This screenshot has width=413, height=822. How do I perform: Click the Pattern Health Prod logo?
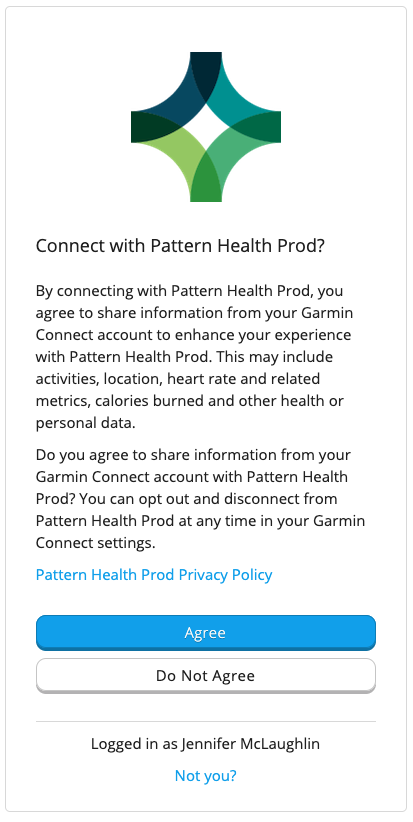pyautogui.click(x=206, y=127)
